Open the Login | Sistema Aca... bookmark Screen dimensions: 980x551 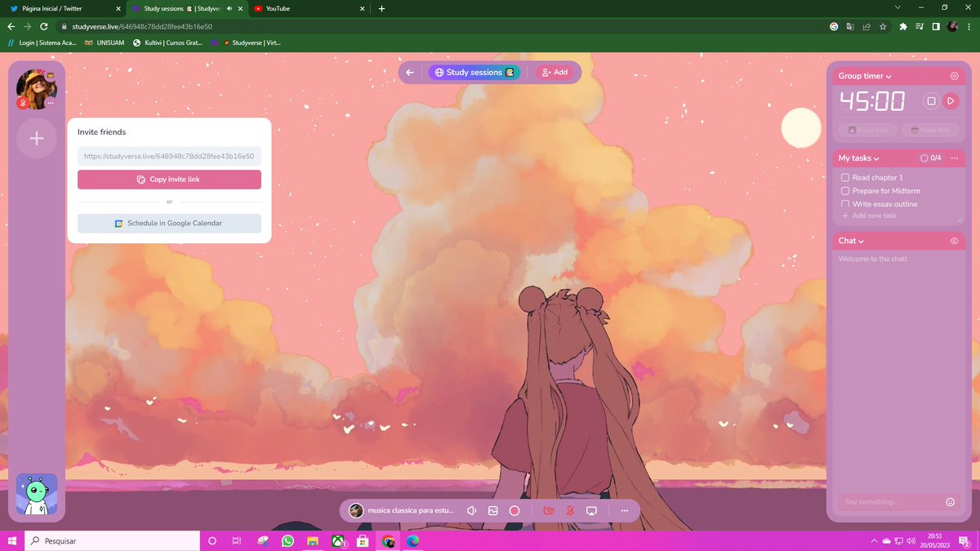(x=43, y=42)
